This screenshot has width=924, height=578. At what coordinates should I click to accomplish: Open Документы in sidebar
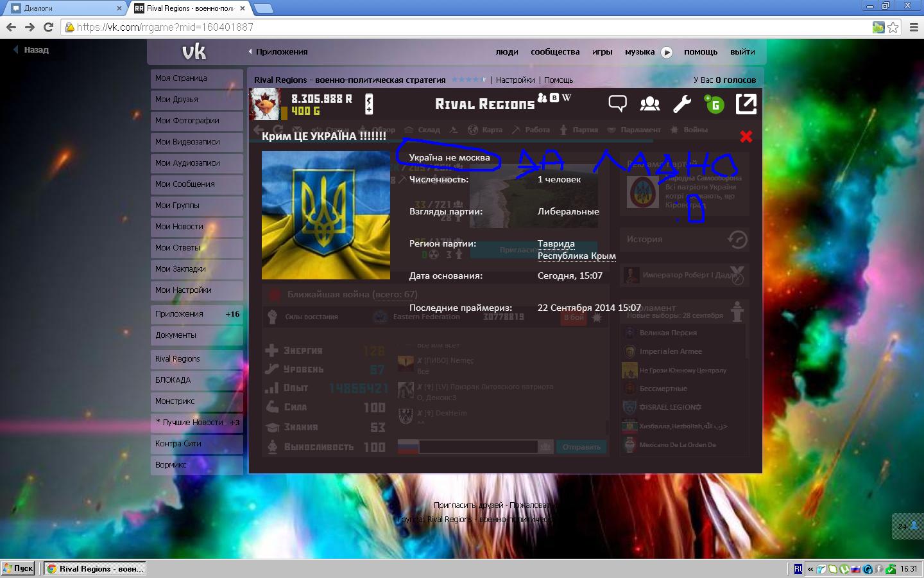click(197, 335)
